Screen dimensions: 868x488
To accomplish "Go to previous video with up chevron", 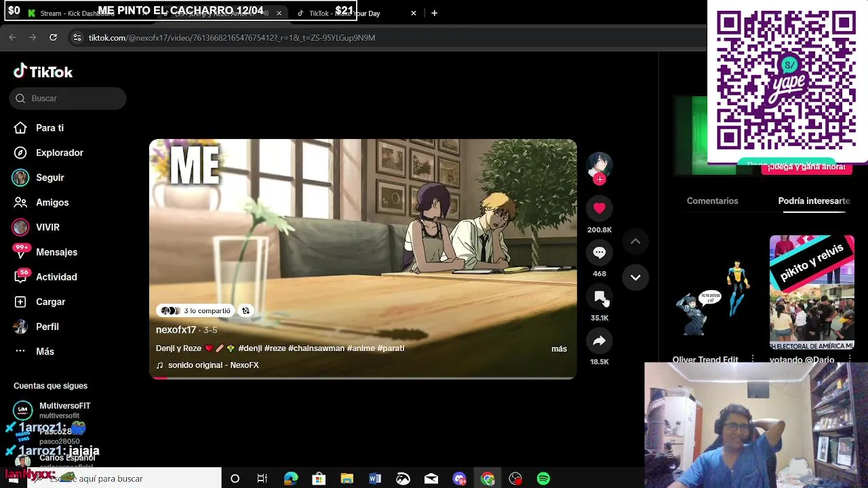I will point(635,241).
